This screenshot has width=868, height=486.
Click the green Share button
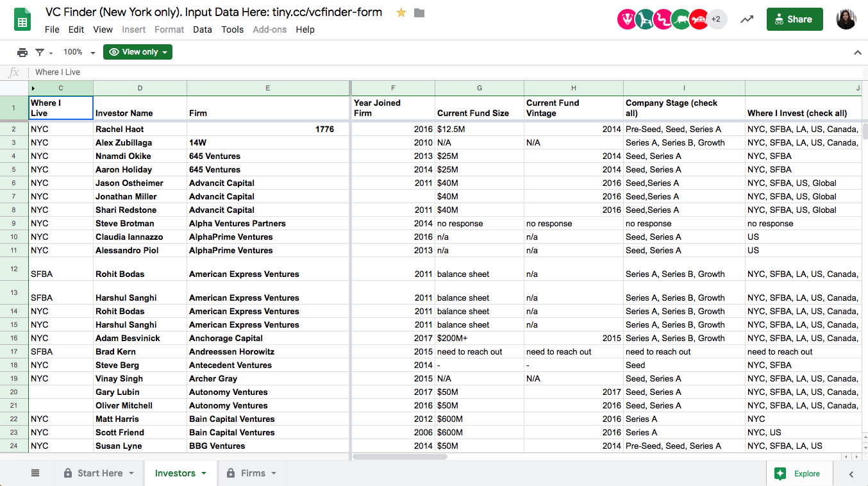pyautogui.click(x=794, y=19)
